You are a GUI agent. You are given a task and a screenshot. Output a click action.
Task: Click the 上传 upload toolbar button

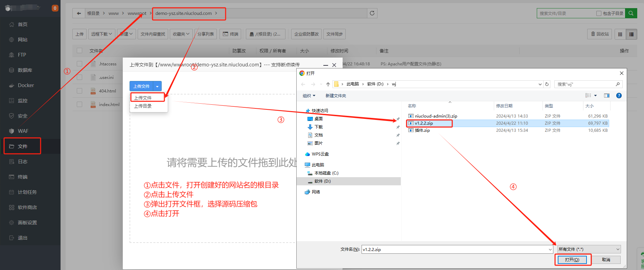(x=79, y=34)
